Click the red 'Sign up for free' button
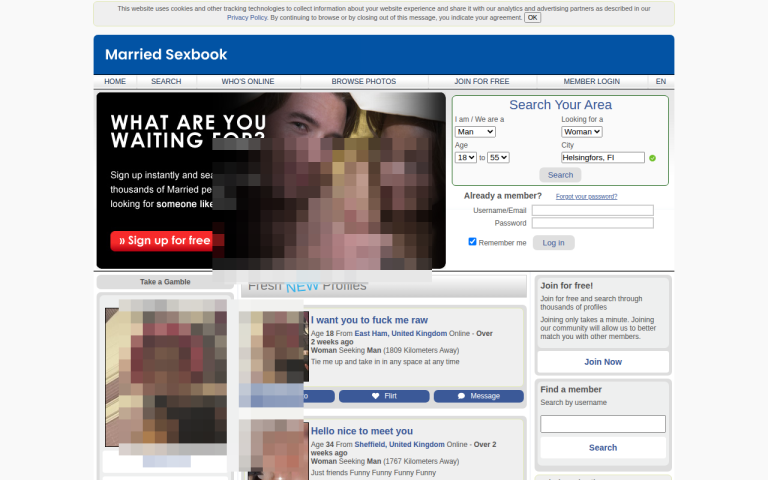768x480 pixels. [x=166, y=240]
